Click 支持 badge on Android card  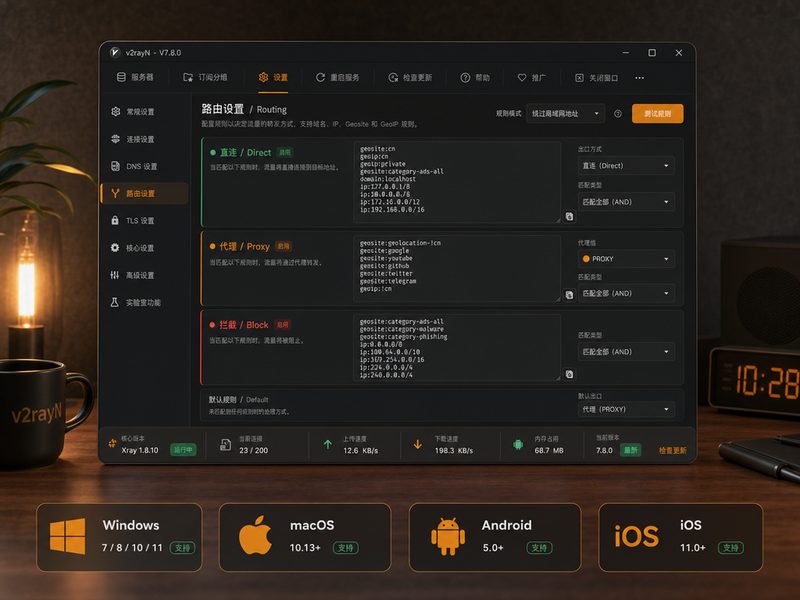(x=539, y=548)
